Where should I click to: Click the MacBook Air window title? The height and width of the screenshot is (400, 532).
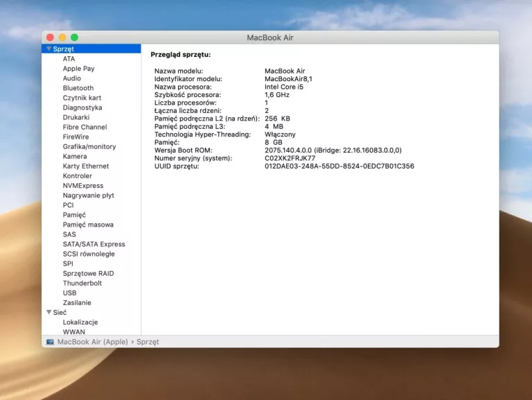(270, 37)
